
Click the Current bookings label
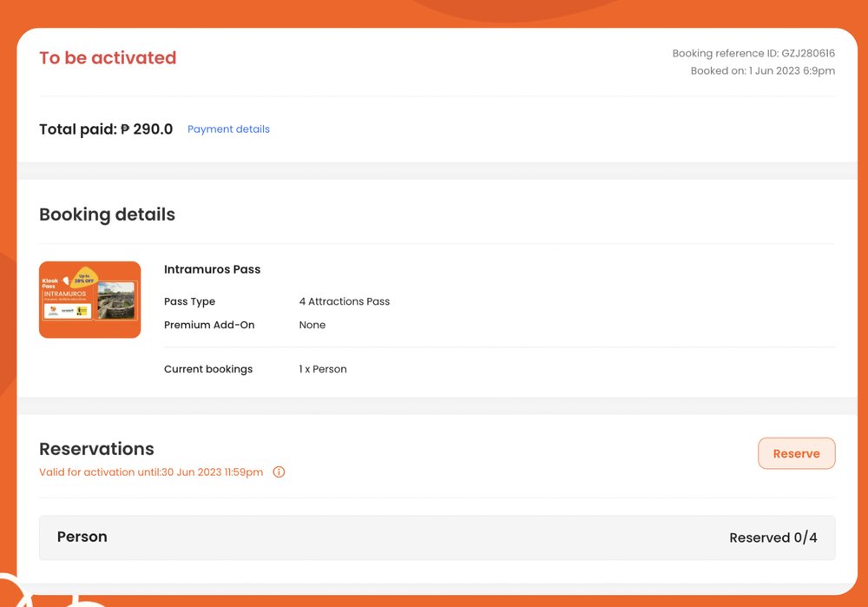pyautogui.click(x=208, y=369)
